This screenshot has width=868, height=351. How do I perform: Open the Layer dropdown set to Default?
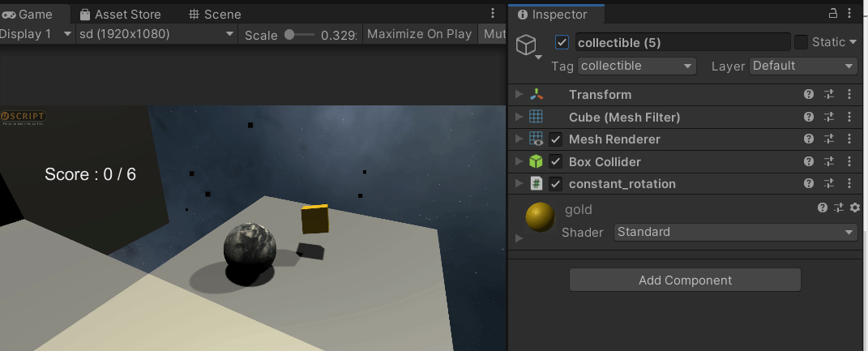coord(803,66)
